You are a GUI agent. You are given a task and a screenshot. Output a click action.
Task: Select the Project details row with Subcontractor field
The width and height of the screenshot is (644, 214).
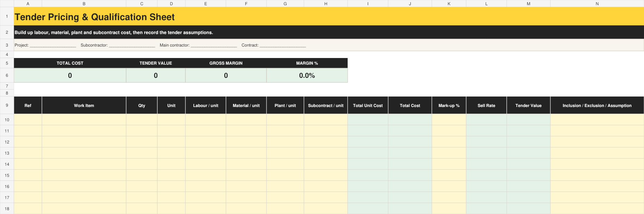329,45
